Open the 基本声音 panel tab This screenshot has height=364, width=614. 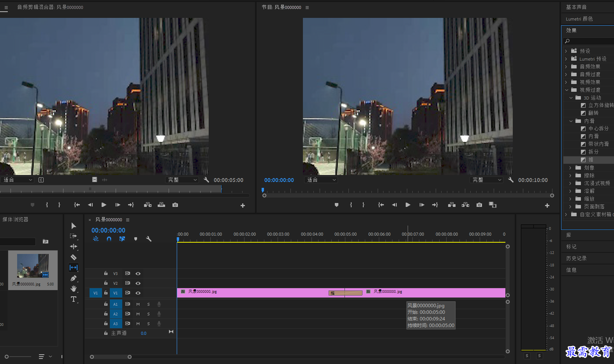(x=576, y=7)
